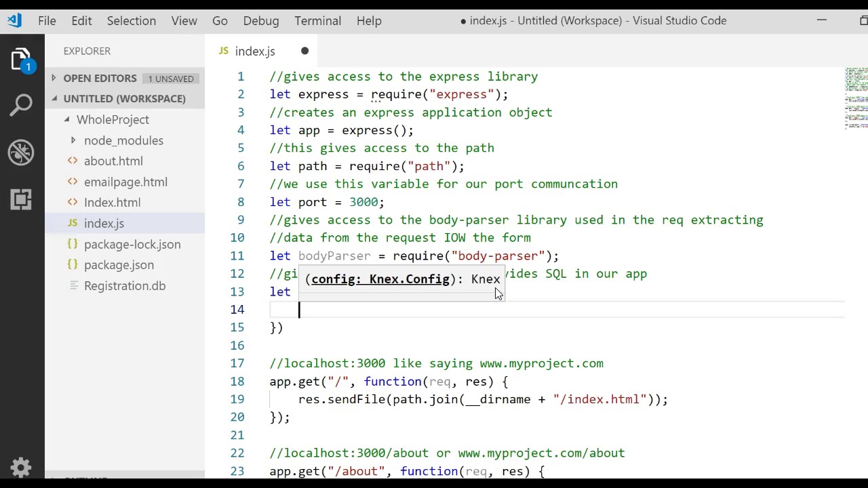
Task: Open the Debug view (no-bug icon)
Action: tap(22, 152)
